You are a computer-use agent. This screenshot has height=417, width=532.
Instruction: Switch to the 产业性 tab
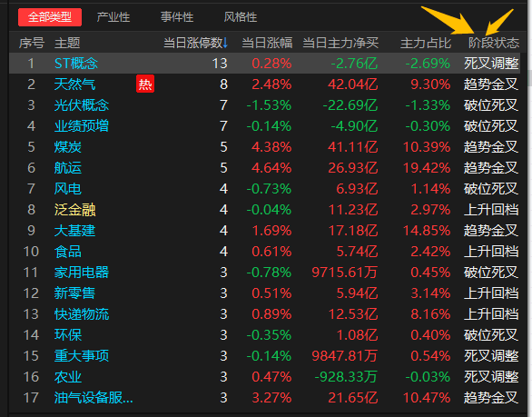point(113,17)
